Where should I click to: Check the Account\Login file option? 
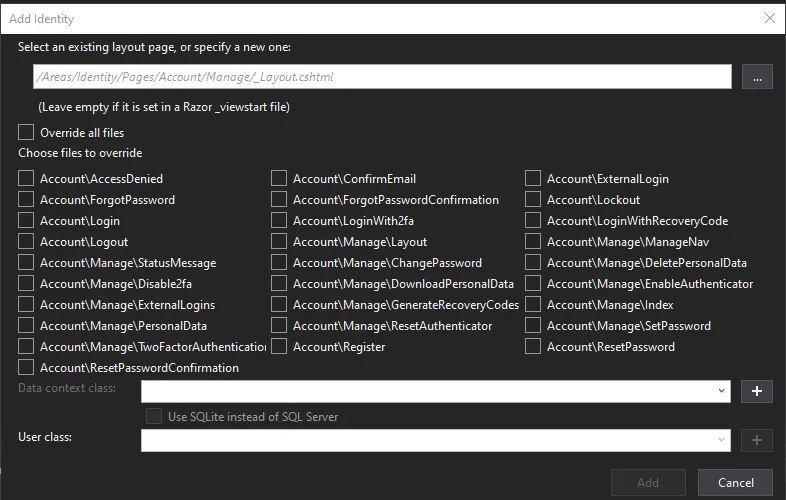(26, 221)
